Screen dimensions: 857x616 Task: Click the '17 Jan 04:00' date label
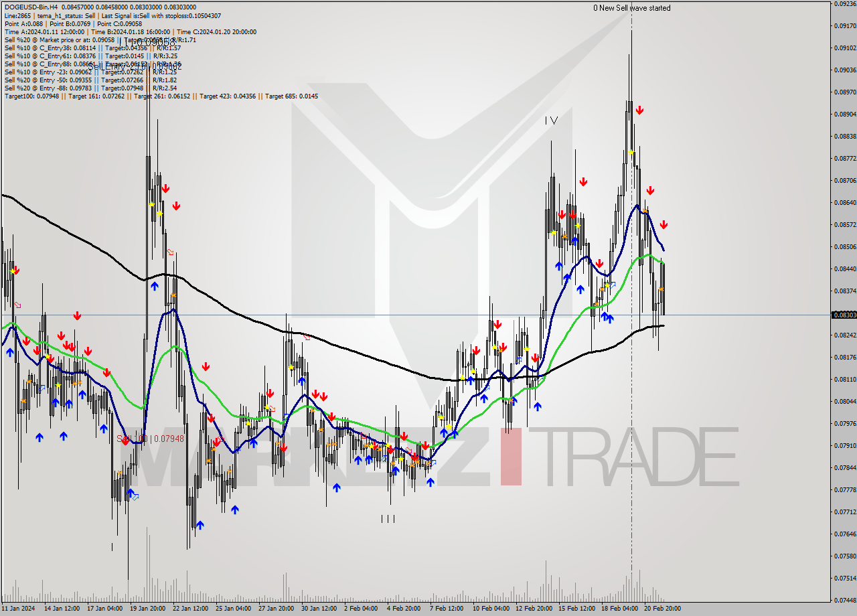click(104, 609)
